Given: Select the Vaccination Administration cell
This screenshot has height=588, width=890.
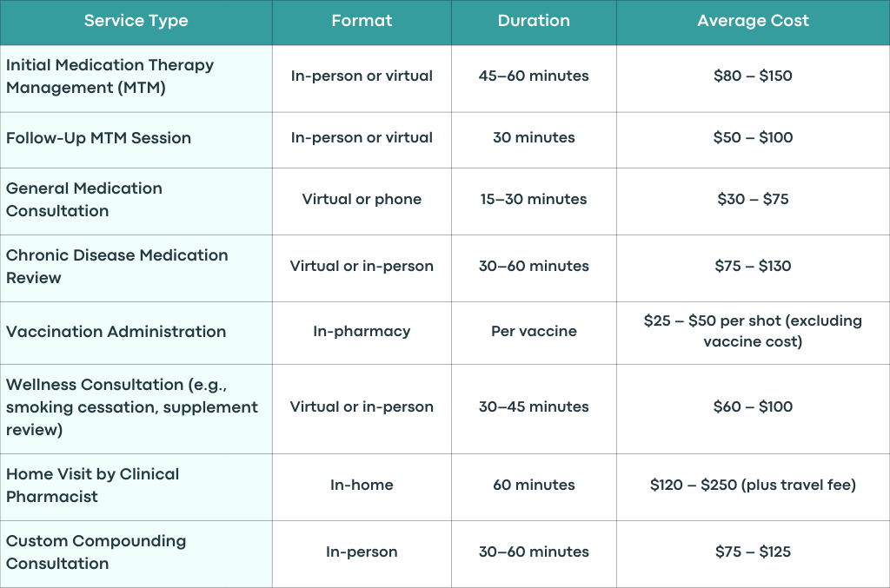Looking at the screenshot, I should click(136, 333).
